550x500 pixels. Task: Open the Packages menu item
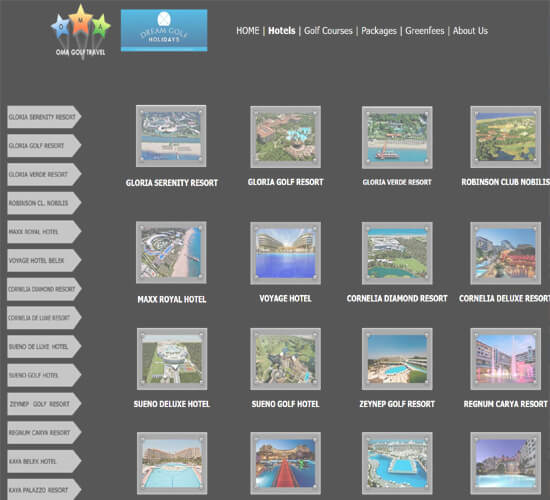point(379,31)
